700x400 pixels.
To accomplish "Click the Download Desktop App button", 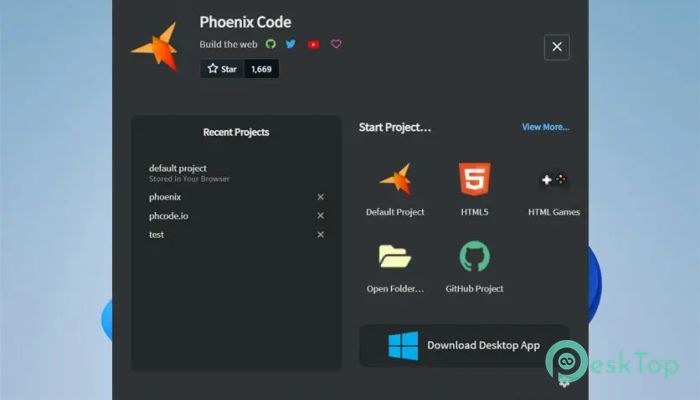I will [464, 345].
